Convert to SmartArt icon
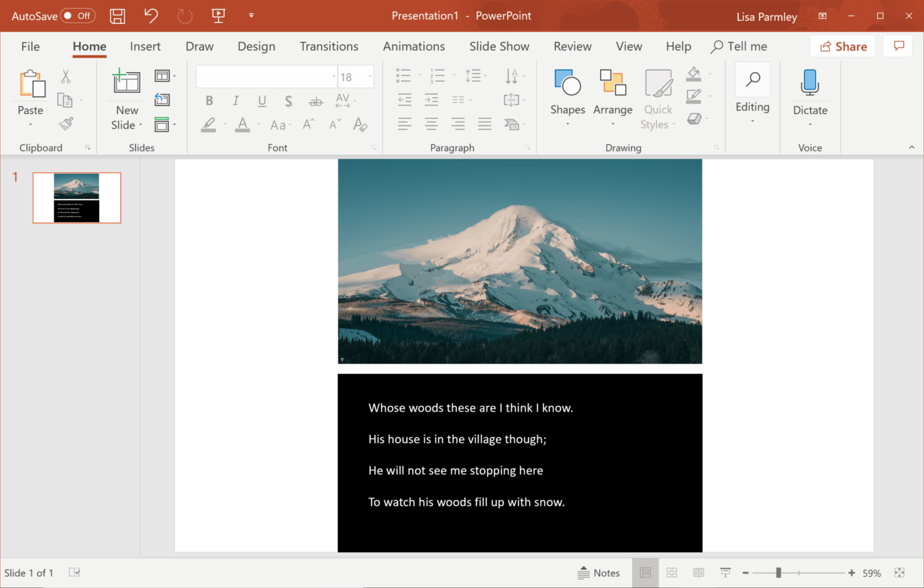 click(511, 124)
